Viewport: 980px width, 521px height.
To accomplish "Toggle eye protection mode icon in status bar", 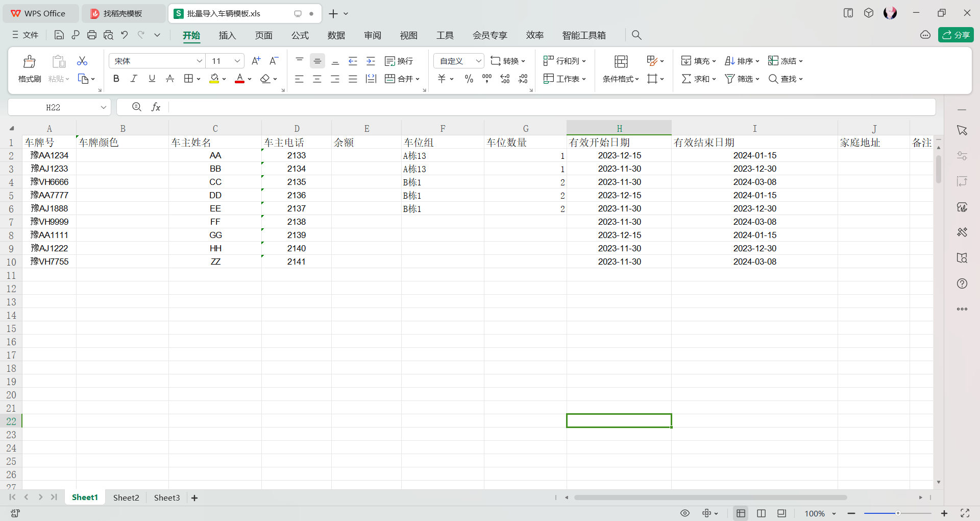I will tap(685, 513).
